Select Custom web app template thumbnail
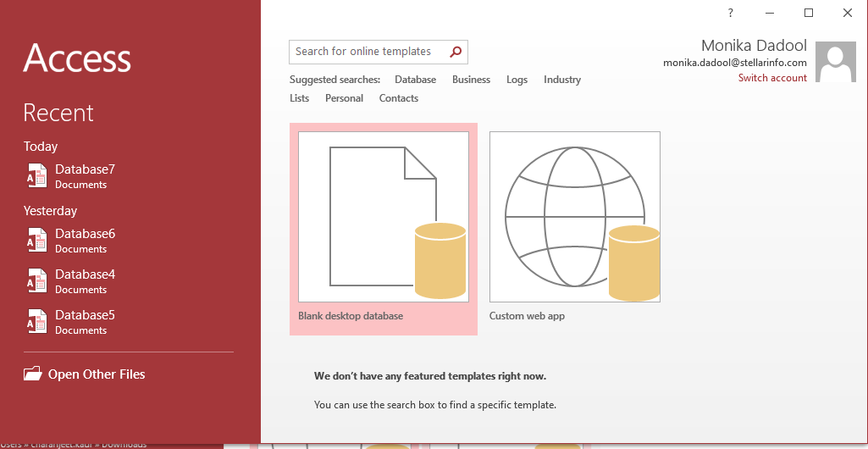The height and width of the screenshot is (449, 868). [575, 217]
